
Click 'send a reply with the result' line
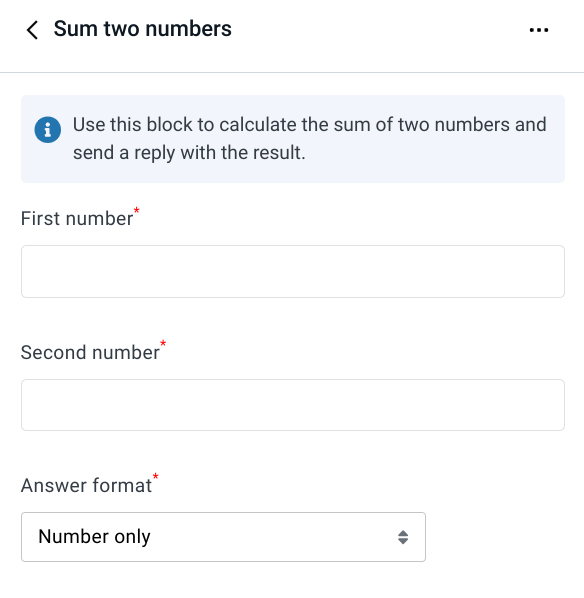tap(189, 153)
